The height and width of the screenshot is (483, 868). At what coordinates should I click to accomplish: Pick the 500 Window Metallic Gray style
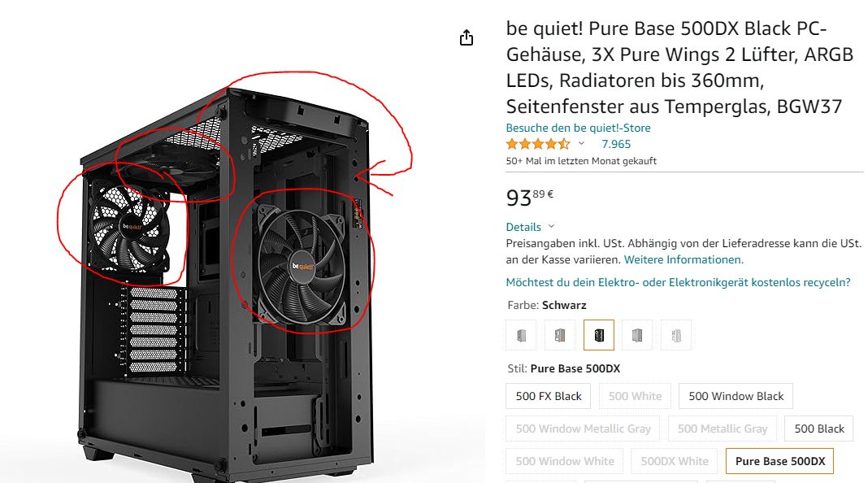(x=583, y=429)
